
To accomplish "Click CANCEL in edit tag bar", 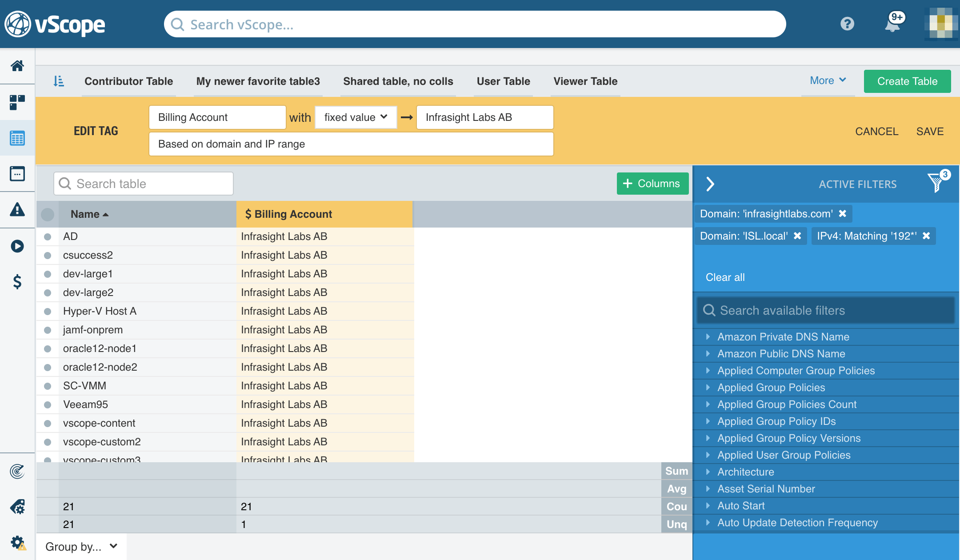I will 876,132.
